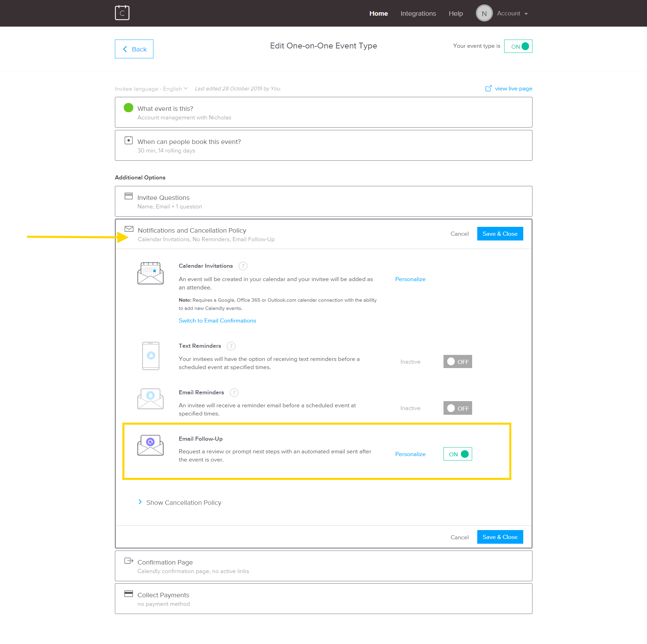Click Switch to Email Confirmations link

tap(217, 321)
